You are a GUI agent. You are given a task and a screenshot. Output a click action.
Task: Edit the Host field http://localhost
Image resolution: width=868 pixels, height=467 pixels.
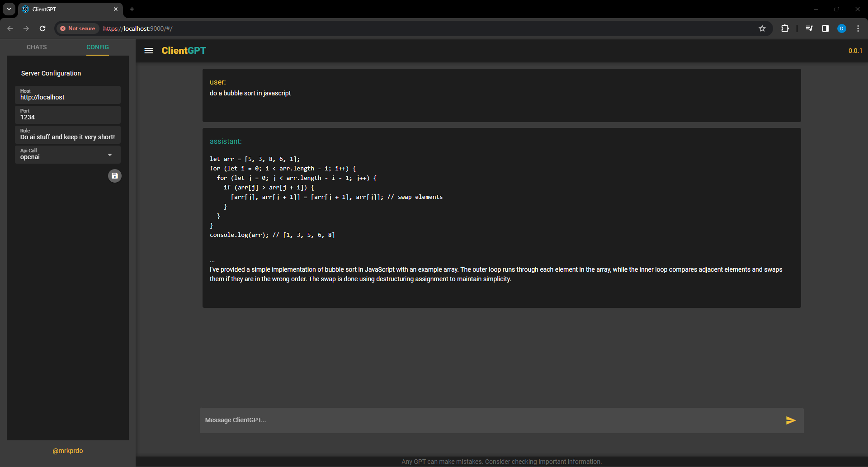click(68, 95)
